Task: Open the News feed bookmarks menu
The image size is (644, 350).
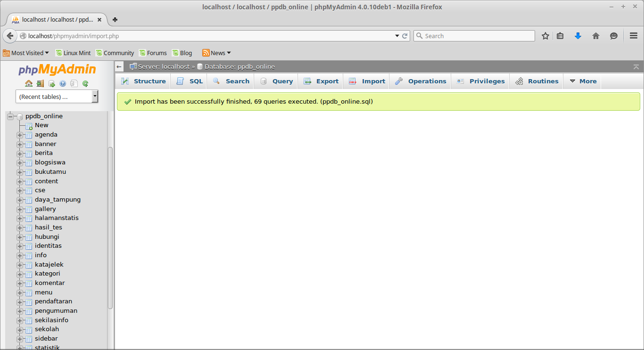Action: tap(217, 53)
